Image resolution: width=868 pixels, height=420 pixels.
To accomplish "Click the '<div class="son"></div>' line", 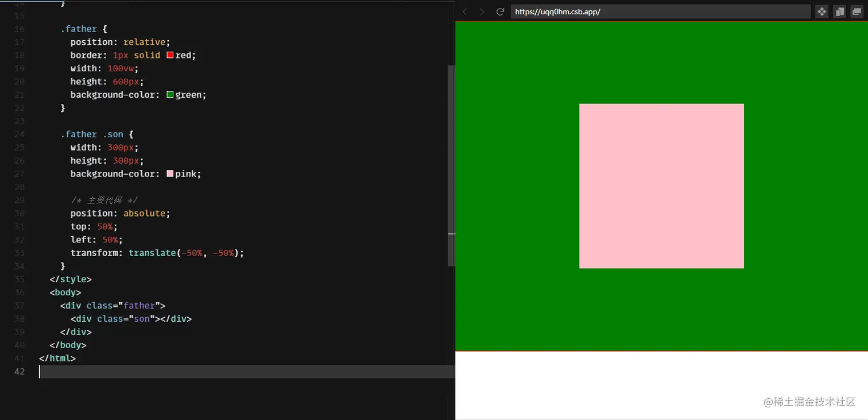I will pyautogui.click(x=131, y=319).
